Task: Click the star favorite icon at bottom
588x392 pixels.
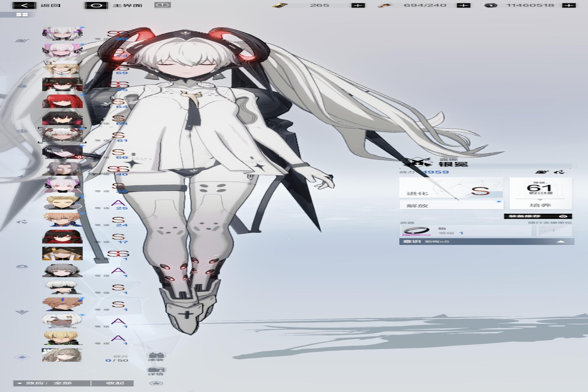Action: pos(156,383)
